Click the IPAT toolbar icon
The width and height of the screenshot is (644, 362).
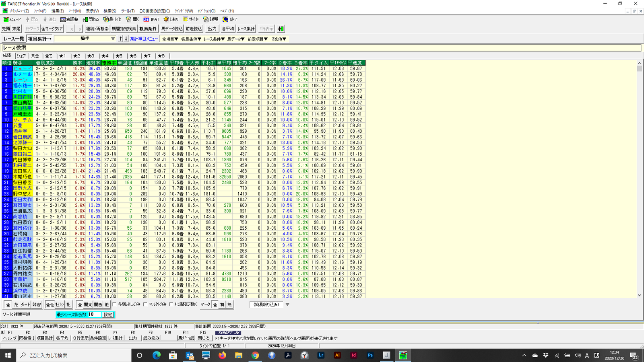point(151,19)
